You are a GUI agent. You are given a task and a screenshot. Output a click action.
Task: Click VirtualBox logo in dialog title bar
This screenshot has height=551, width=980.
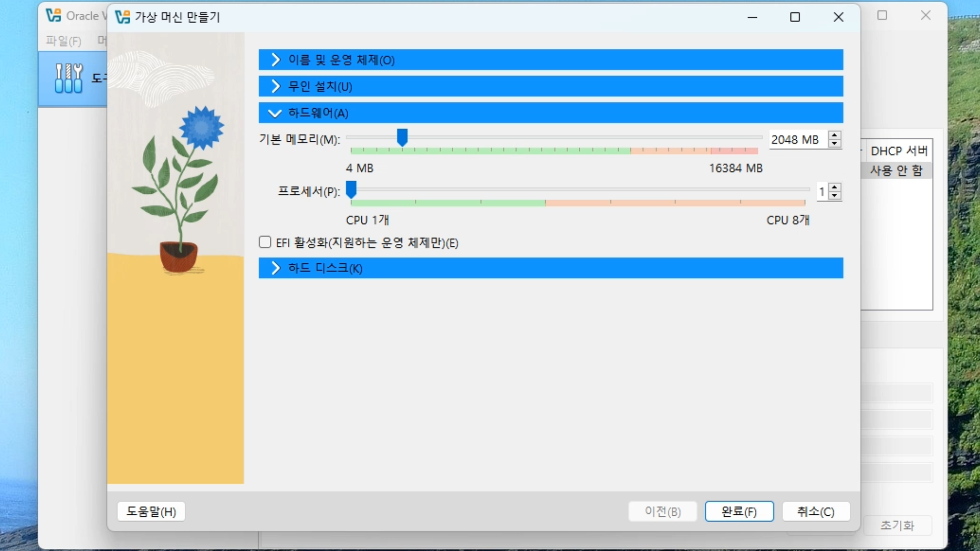tap(122, 17)
